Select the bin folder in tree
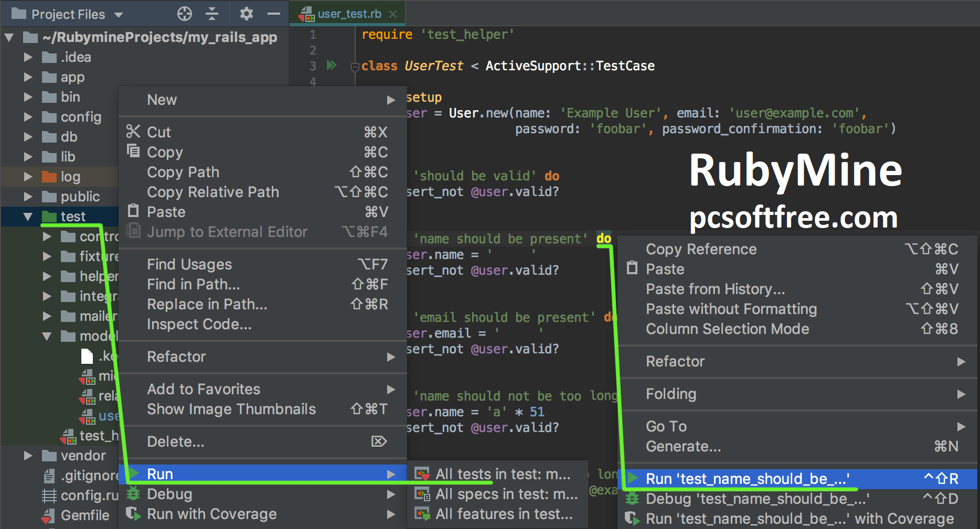980x529 pixels. (x=70, y=97)
